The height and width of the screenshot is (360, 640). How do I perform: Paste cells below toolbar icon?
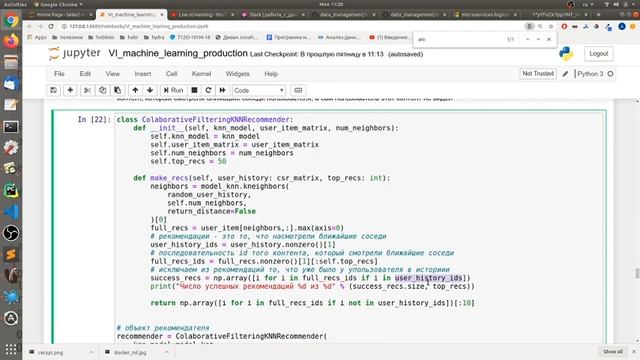pyautogui.click(x=118, y=90)
